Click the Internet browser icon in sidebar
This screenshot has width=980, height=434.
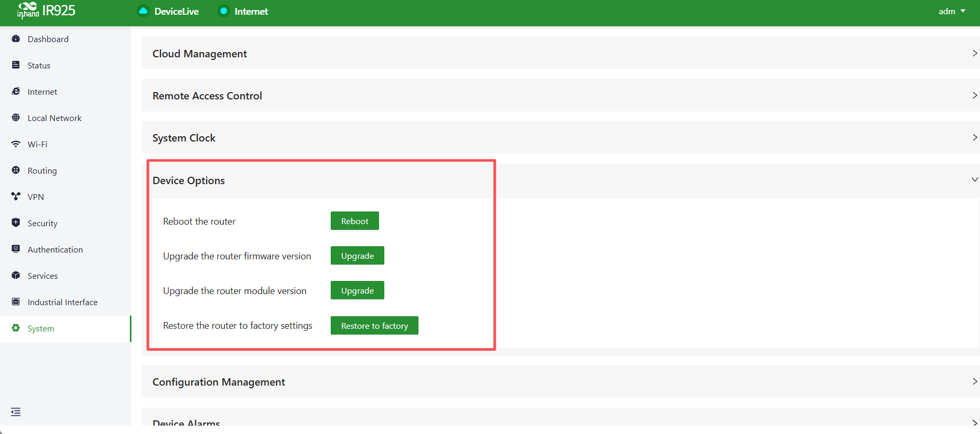point(16,92)
